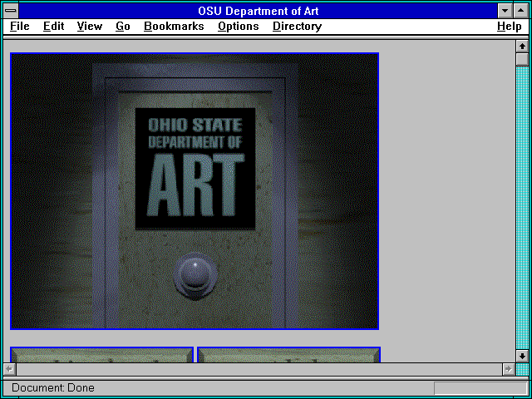The image size is (532, 399).
Task: Click the horizontal scrollbar left arrow
Action: point(10,369)
